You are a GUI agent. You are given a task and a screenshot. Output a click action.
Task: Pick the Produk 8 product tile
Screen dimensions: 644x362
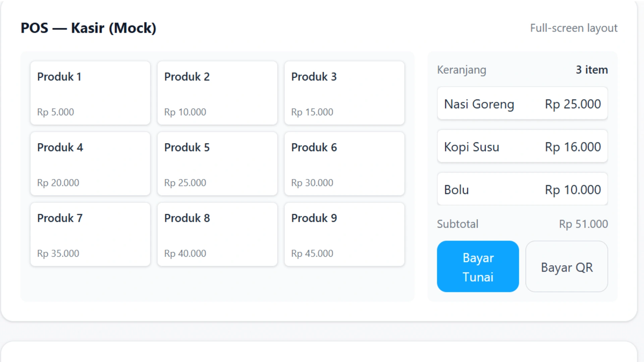point(217,234)
